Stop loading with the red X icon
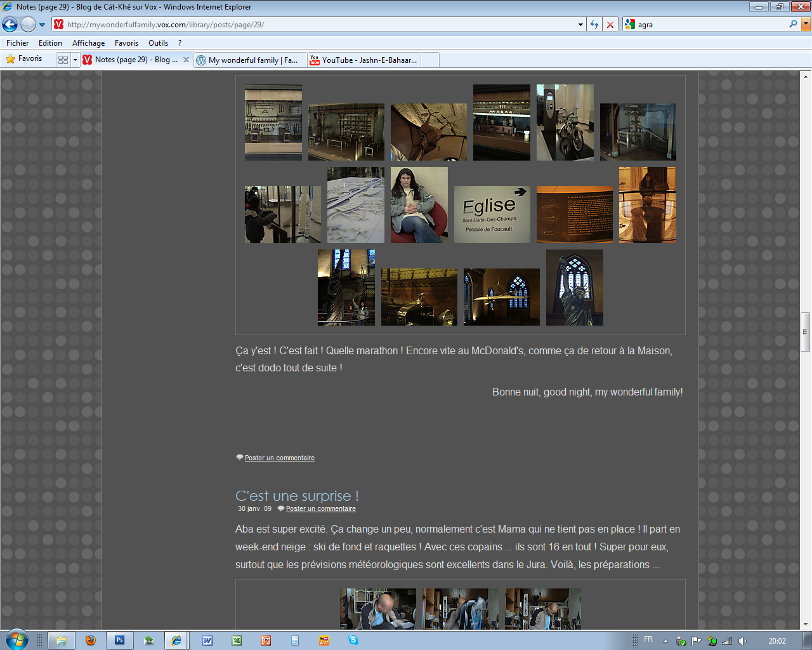Image resolution: width=812 pixels, height=650 pixels. [610, 25]
